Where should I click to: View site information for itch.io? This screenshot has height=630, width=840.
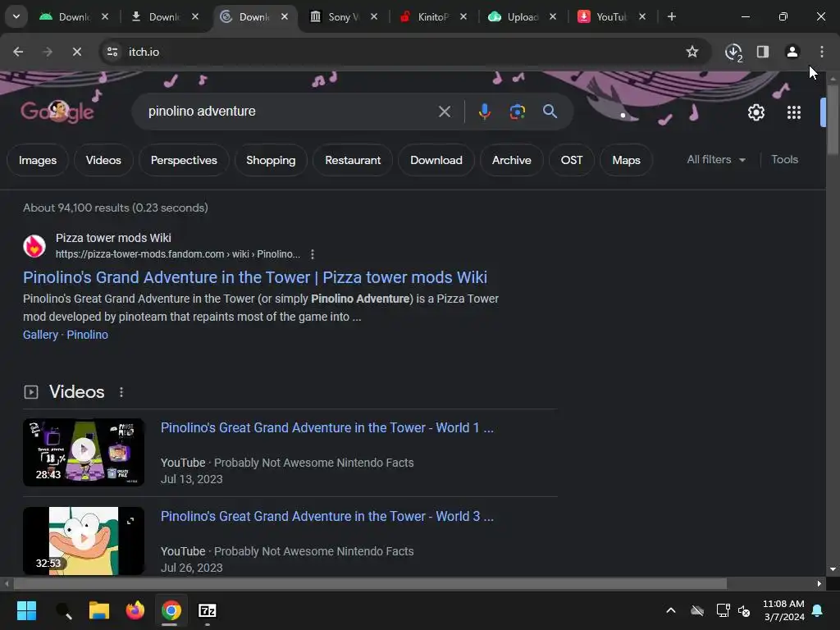pyautogui.click(x=112, y=52)
